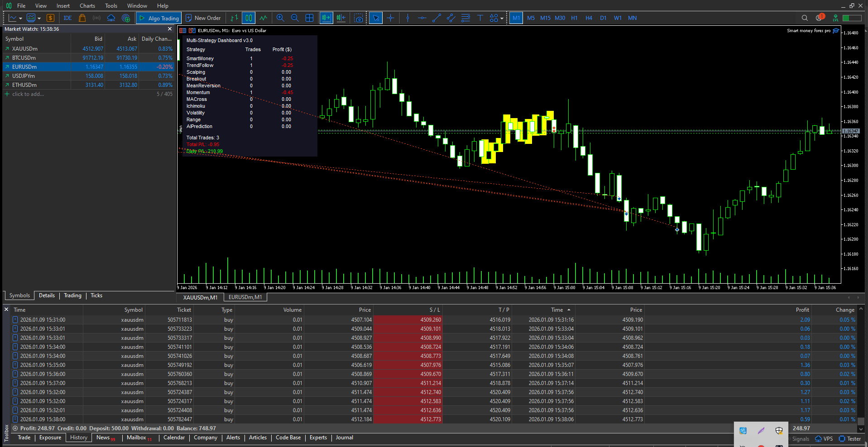This screenshot has height=447, width=868.
Task: Switch to the XAUUSDm,M1 chart tab
Action: (x=200, y=297)
